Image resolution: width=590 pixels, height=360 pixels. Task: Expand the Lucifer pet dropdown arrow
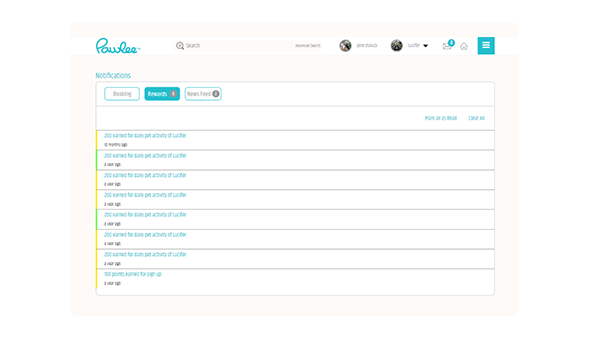pos(426,46)
